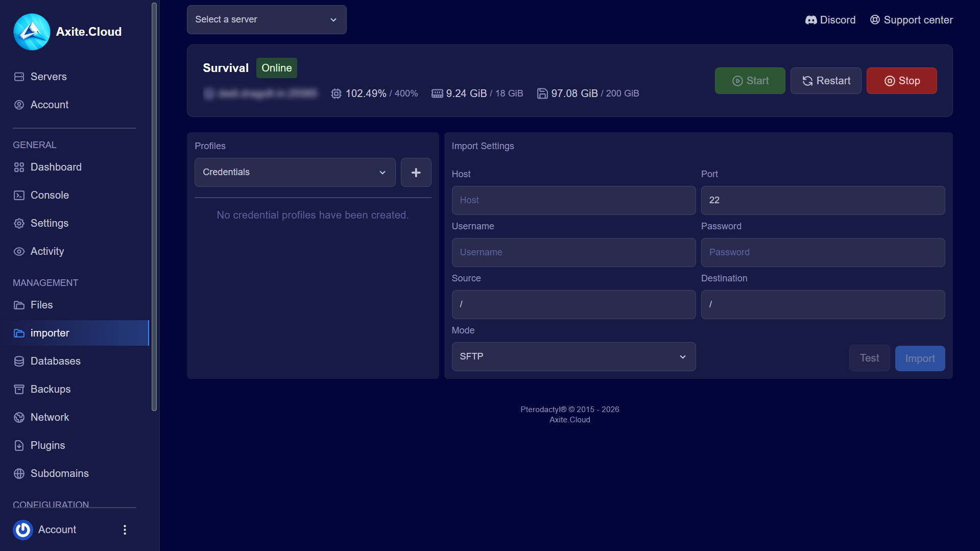The height and width of the screenshot is (551, 980).
Task: Open the Select a server dropdown
Action: click(266, 19)
